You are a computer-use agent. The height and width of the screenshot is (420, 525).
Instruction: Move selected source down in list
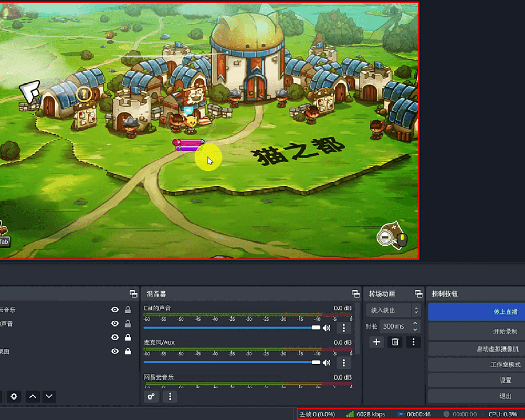coord(49,396)
